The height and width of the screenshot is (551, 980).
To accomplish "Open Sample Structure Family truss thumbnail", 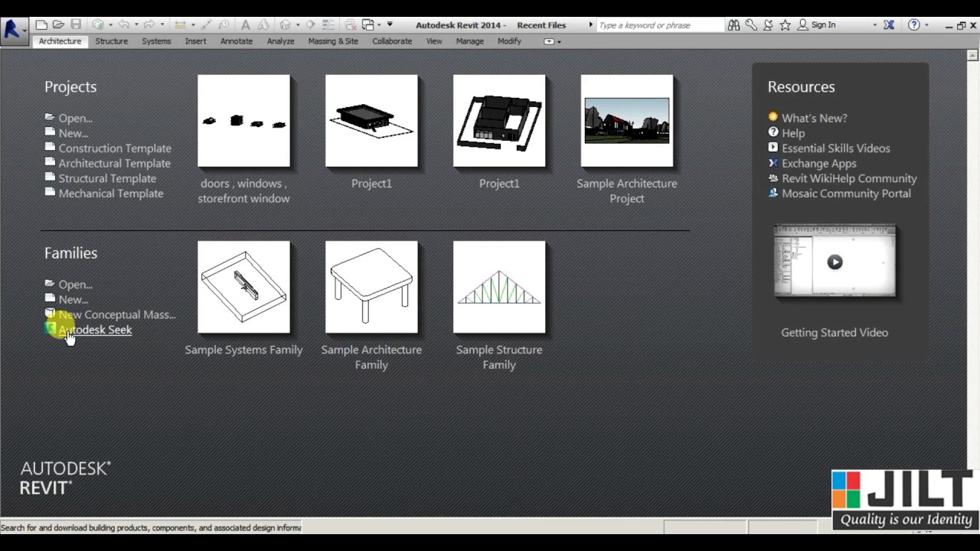I will (x=499, y=287).
